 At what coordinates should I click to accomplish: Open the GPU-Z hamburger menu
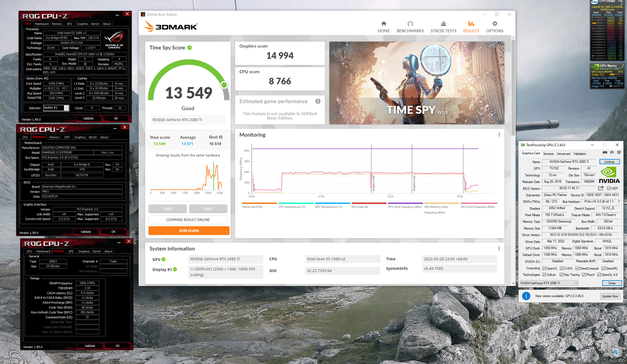tap(618, 153)
